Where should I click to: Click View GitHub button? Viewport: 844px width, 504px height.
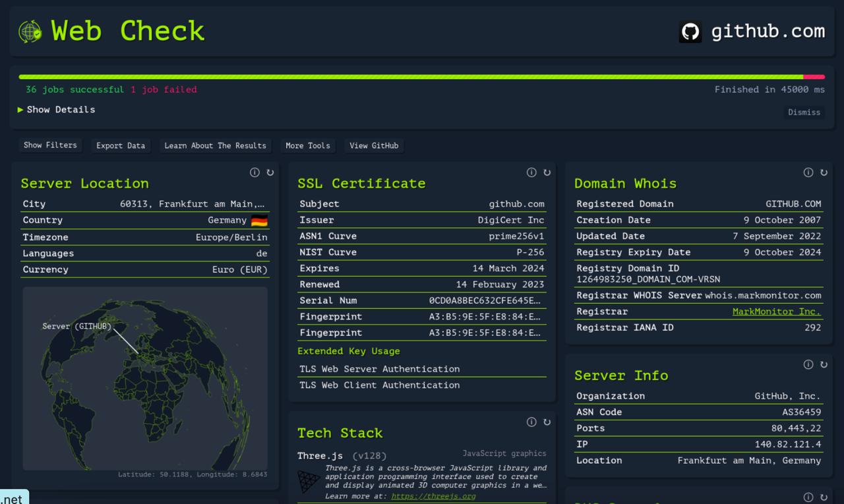click(x=374, y=146)
